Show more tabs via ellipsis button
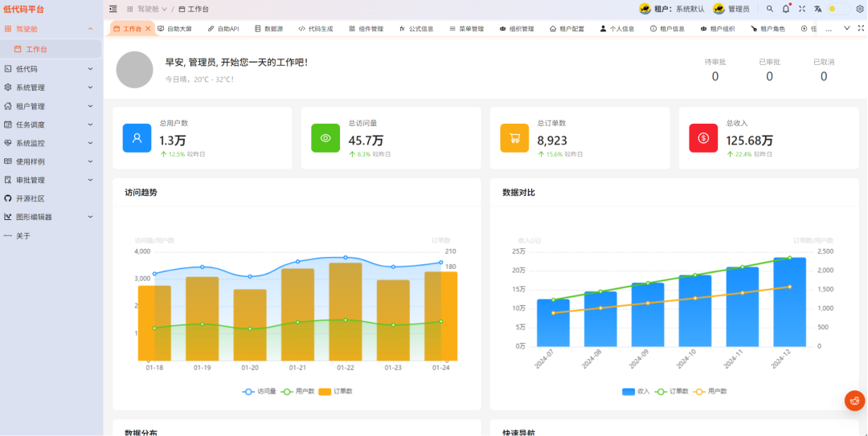The image size is (868, 436). [x=828, y=29]
